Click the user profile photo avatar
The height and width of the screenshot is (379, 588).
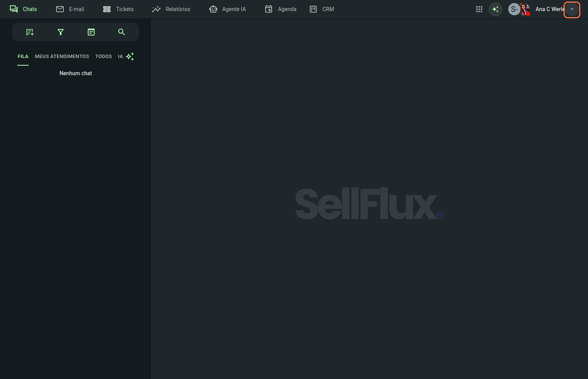(x=525, y=9)
